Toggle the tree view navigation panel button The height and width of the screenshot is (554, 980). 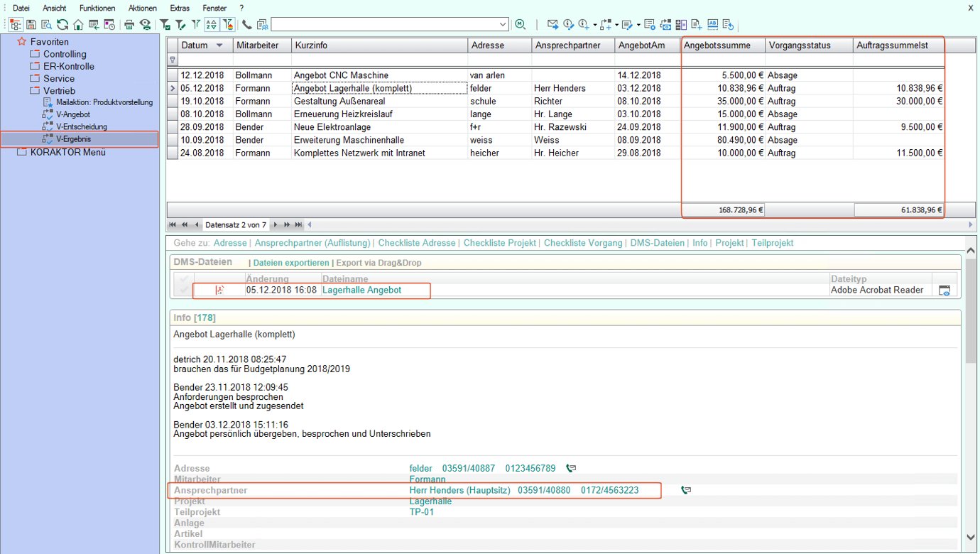point(16,24)
